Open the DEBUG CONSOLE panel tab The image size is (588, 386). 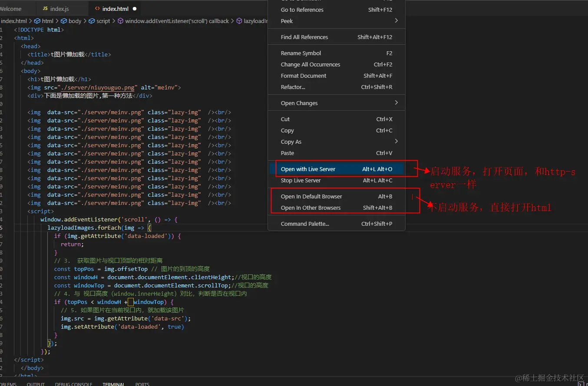click(x=73, y=384)
